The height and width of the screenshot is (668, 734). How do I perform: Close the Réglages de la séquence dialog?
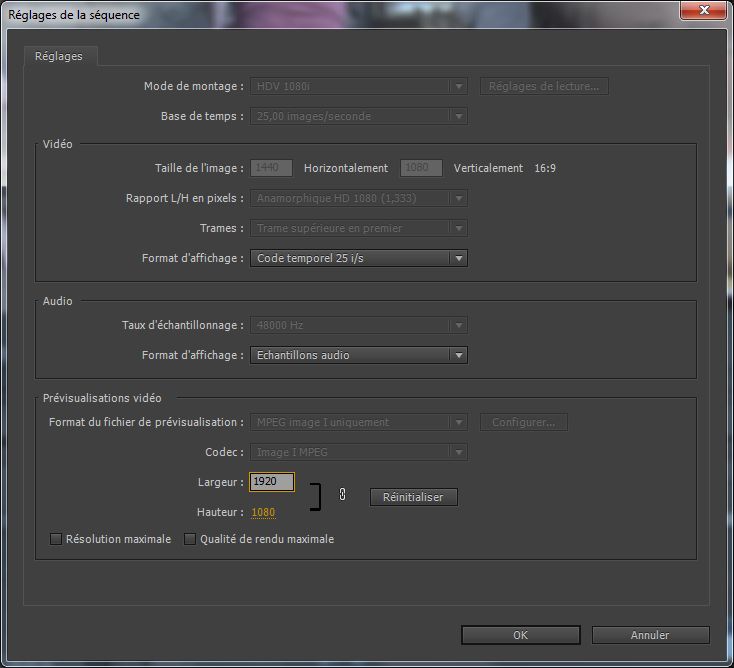pyautogui.click(x=704, y=10)
